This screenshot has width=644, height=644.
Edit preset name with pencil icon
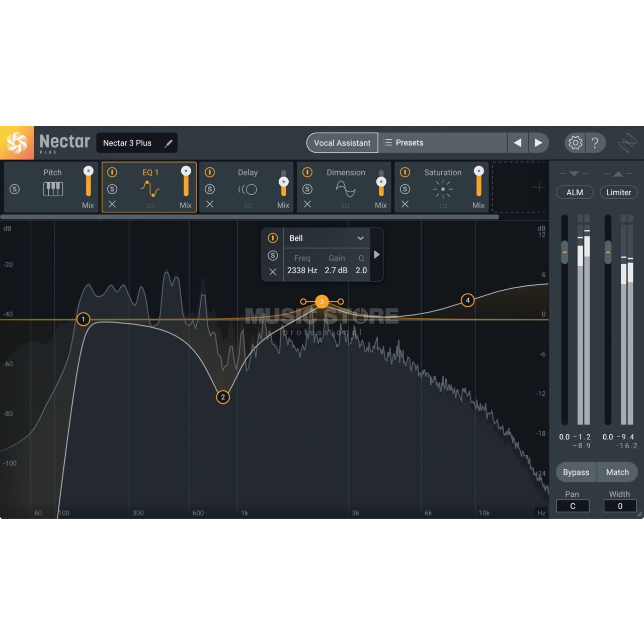coord(169,143)
